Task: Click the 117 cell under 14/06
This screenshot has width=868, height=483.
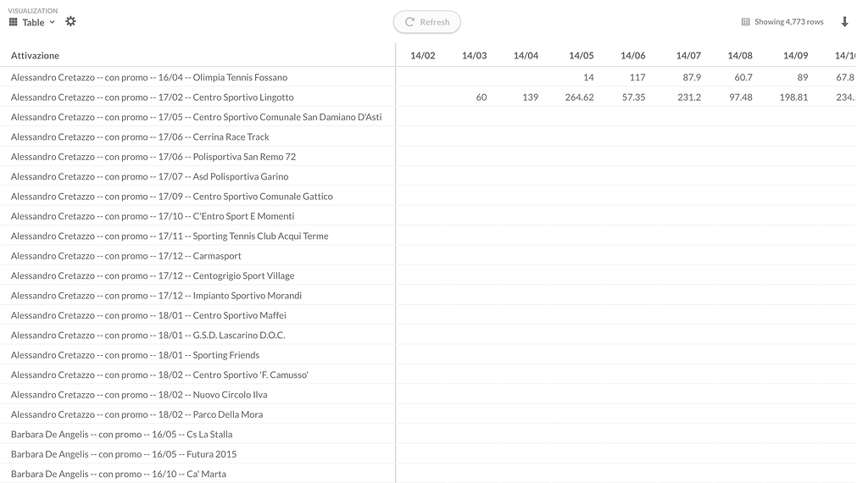Action: [x=637, y=77]
